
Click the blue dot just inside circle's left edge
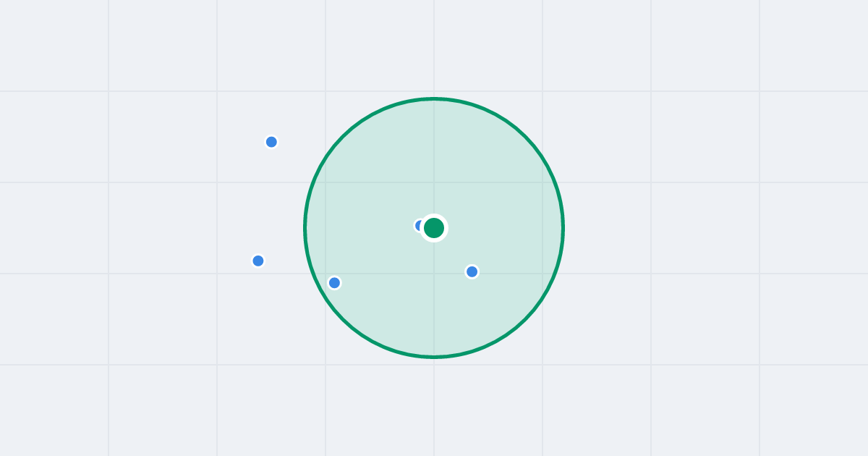(x=334, y=282)
